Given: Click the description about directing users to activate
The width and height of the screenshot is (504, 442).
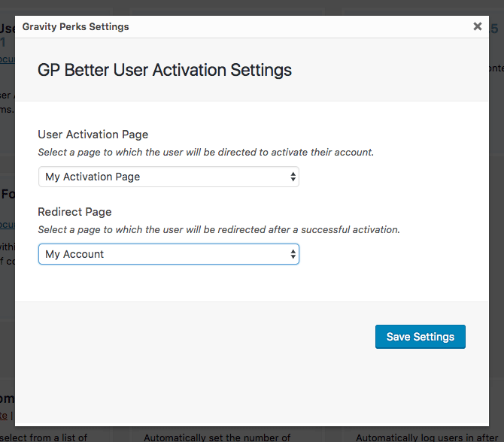Looking at the screenshot, I should tap(205, 153).
